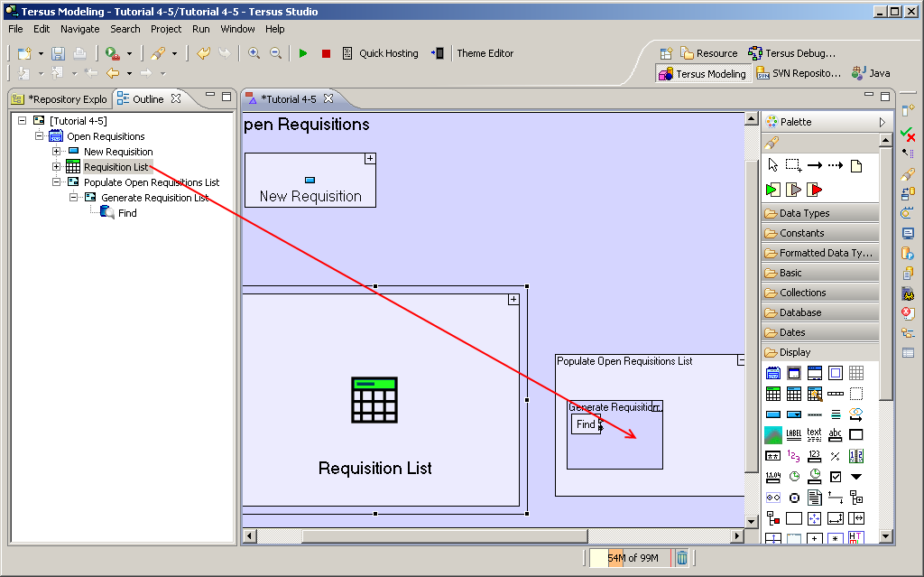This screenshot has height=577, width=924.
Task: Click the Save disk icon in toolbar
Action: click(x=58, y=53)
